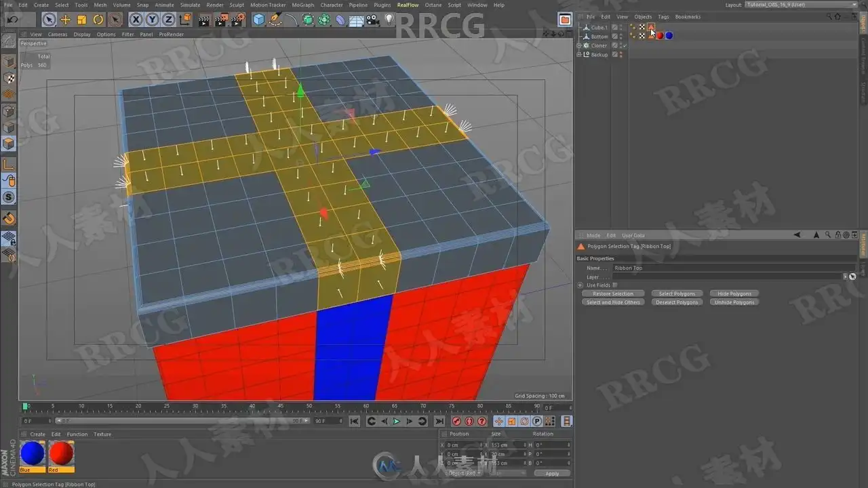Switch the coordinate system icon

coord(184,20)
